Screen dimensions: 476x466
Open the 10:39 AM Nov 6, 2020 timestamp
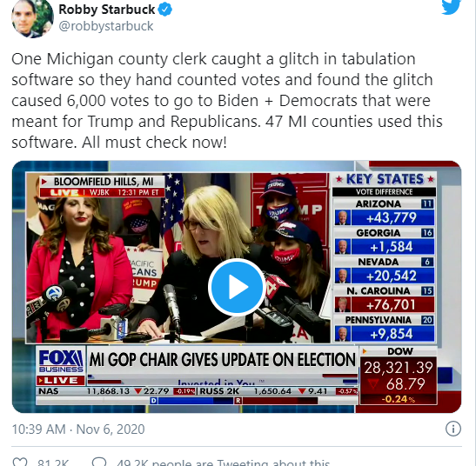pos(78,429)
